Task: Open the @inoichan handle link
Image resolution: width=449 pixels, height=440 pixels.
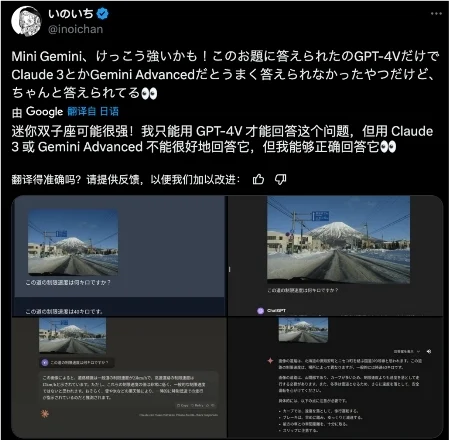Action: (76, 29)
